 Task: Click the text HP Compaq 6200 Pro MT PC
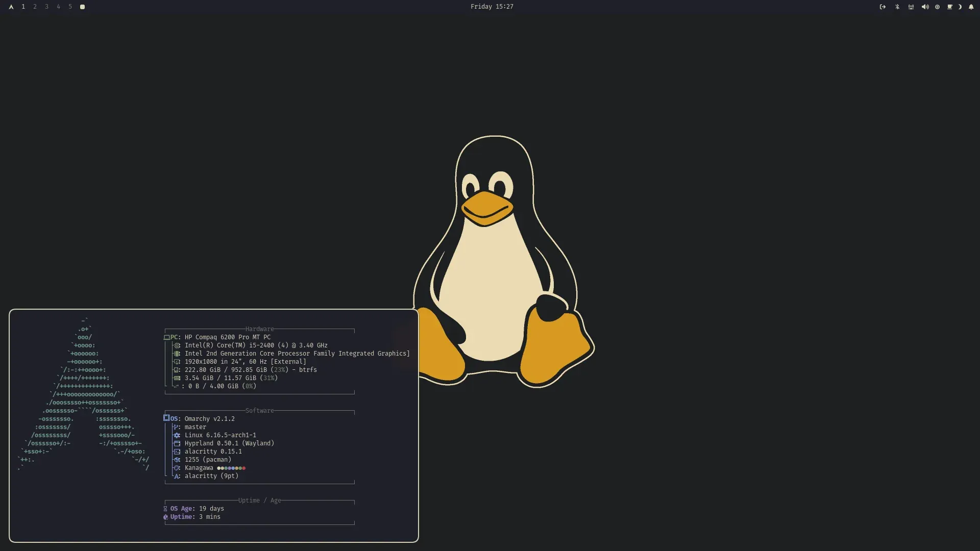pos(228,337)
